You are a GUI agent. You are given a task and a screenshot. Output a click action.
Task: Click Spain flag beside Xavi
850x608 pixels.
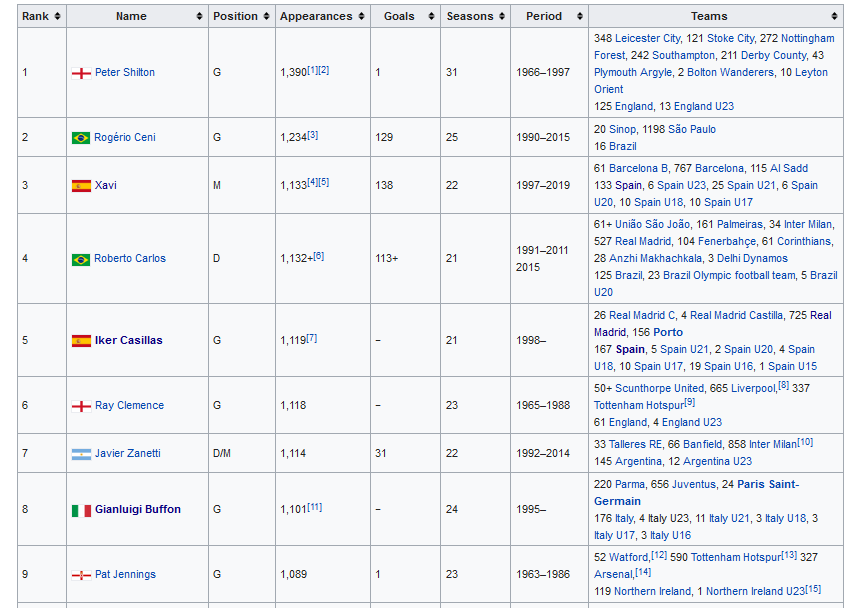pyautogui.click(x=81, y=186)
